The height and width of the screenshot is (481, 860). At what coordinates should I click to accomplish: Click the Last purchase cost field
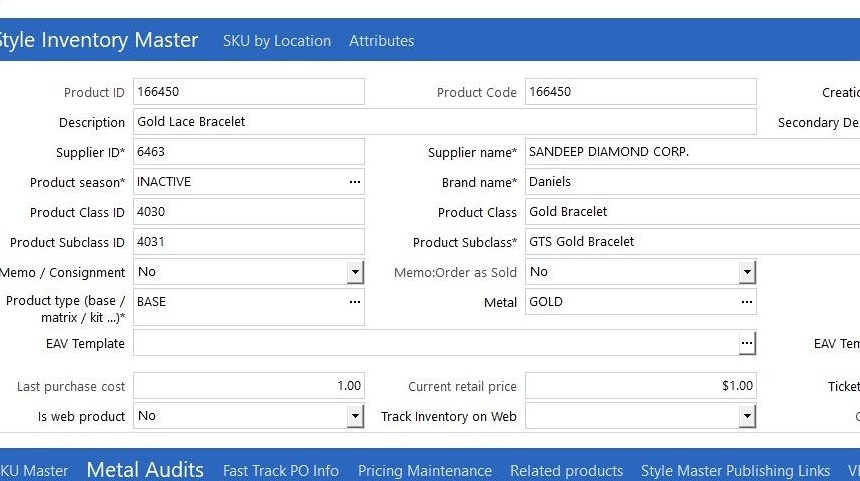[x=249, y=386]
